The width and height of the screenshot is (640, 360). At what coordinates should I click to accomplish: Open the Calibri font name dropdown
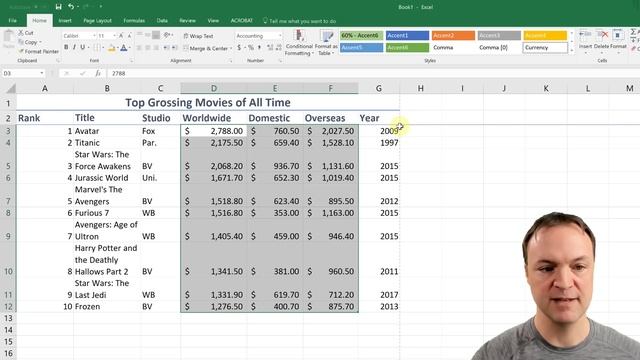[x=94, y=36]
